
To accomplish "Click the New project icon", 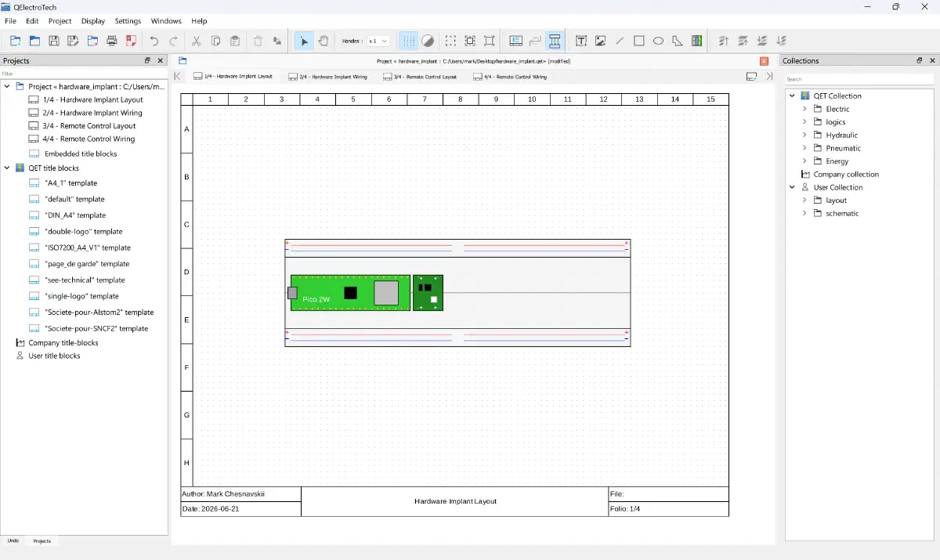I will (x=16, y=41).
